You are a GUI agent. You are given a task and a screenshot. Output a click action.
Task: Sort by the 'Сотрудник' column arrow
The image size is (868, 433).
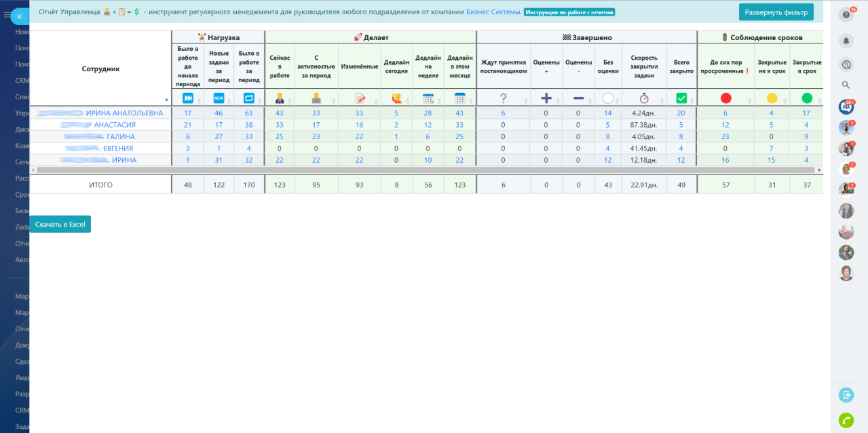pyautogui.click(x=166, y=100)
